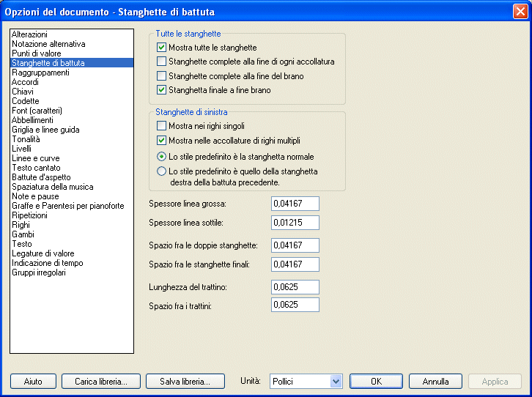Open Spaziatura della musica options
The width and height of the screenshot is (532, 397).
click(72, 187)
